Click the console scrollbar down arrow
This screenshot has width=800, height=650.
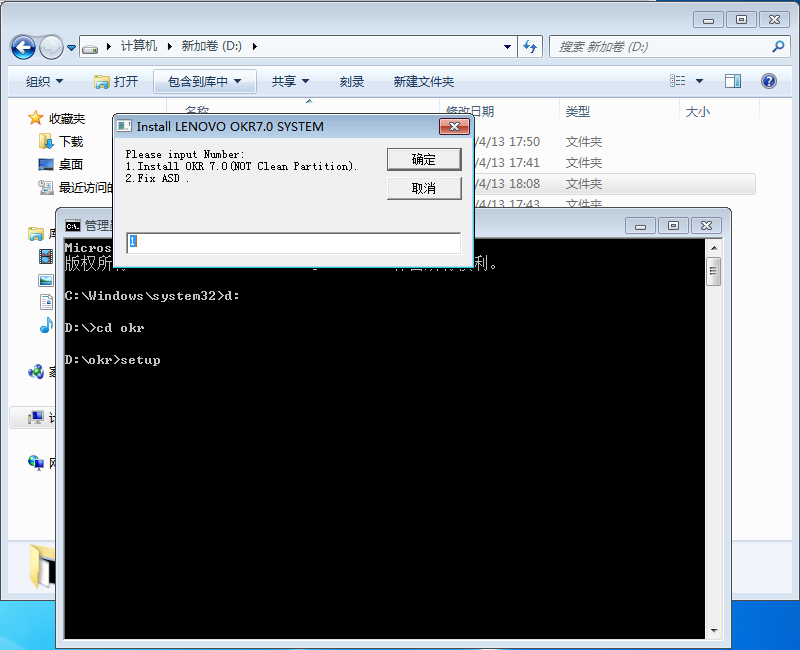714,631
